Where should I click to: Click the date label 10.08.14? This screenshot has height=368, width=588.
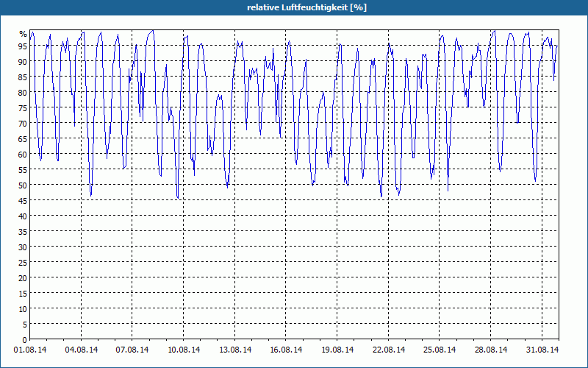pos(184,350)
